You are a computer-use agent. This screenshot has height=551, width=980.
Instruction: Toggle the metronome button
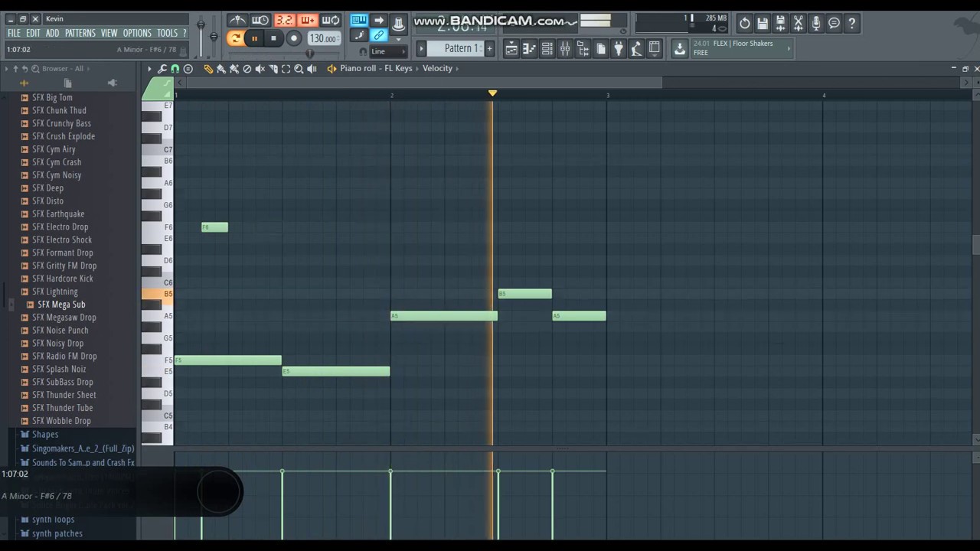237,20
